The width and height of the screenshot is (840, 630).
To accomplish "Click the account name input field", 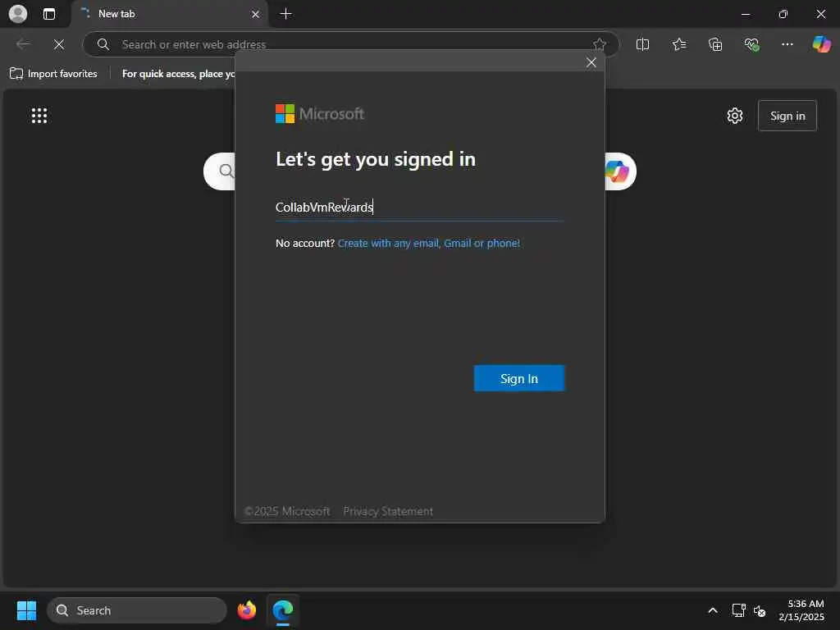I will 419,208.
